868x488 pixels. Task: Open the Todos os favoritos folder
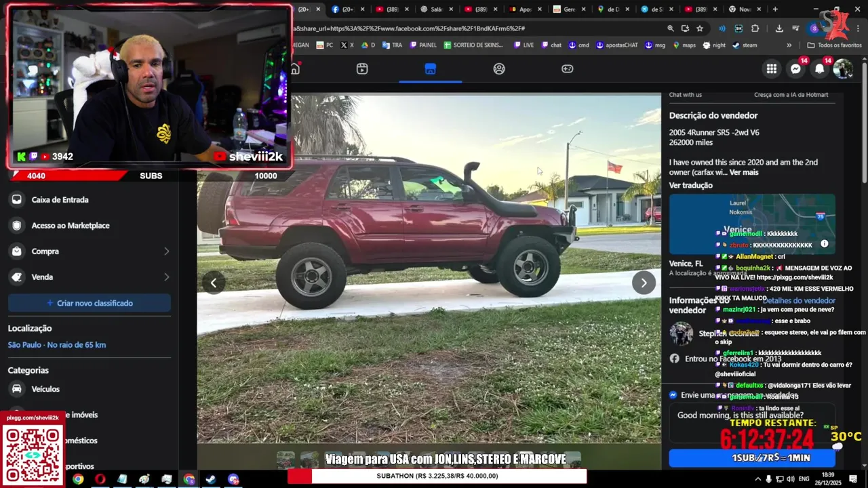[834, 45]
